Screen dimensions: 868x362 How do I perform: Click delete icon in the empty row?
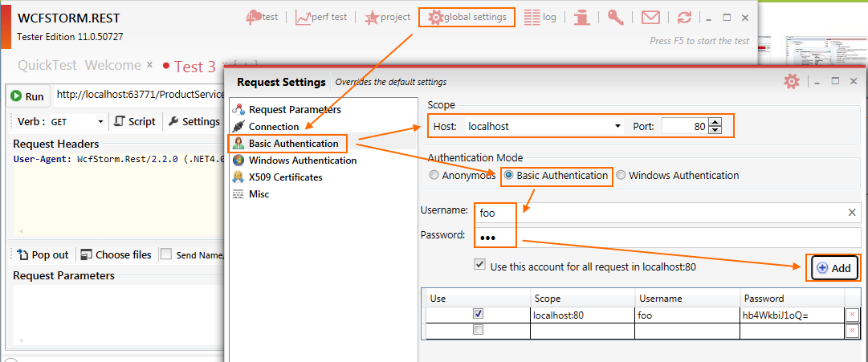pyautogui.click(x=852, y=331)
